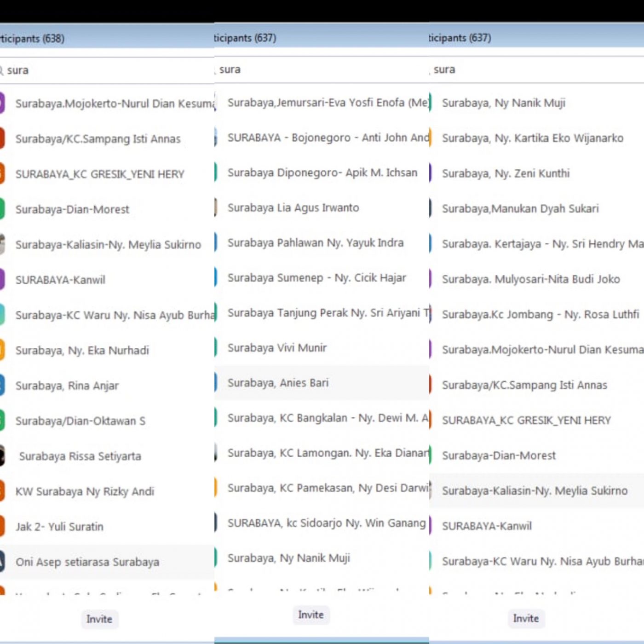Choose participant Surabaya Diponegoro- Apik M. Ichsan
644x644 pixels.
click(322, 172)
